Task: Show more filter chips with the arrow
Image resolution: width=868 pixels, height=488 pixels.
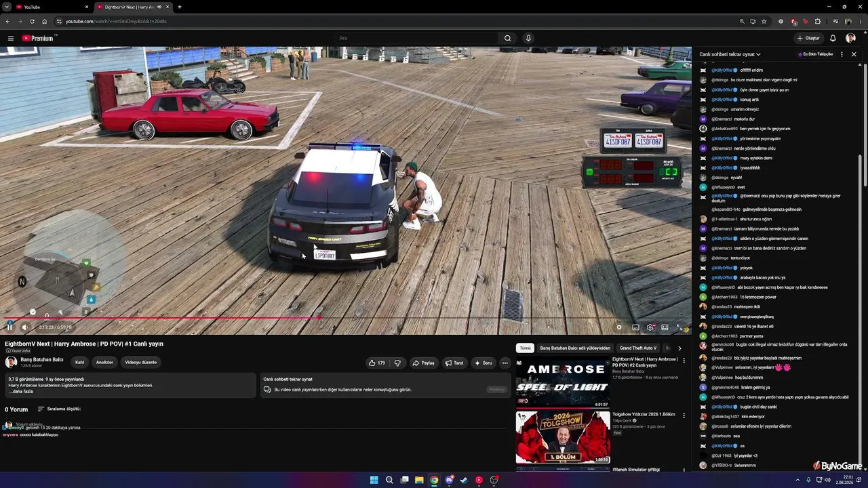Action: (x=679, y=348)
